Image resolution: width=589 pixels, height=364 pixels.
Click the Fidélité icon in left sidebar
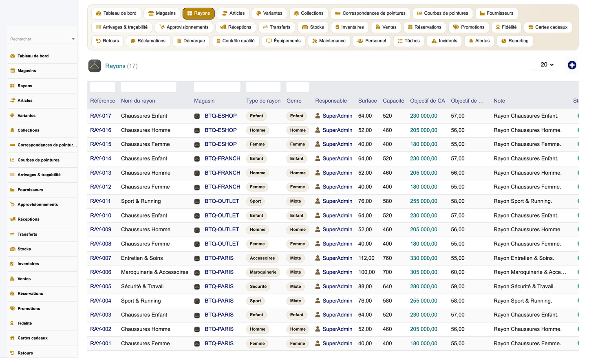pyautogui.click(x=12, y=323)
